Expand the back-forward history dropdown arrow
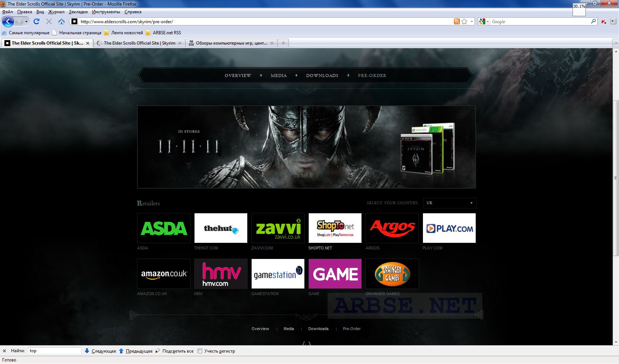The width and height of the screenshot is (619, 364). tap(26, 21)
